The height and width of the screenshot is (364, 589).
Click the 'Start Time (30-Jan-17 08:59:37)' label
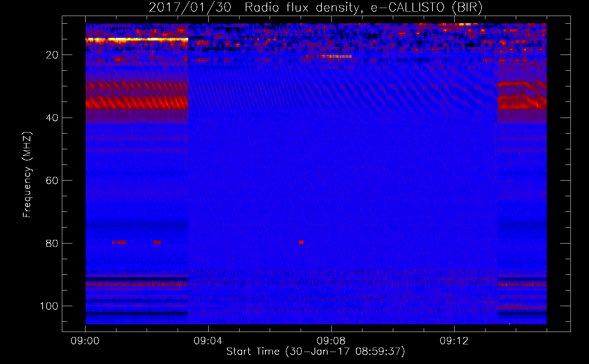tap(316, 352)
